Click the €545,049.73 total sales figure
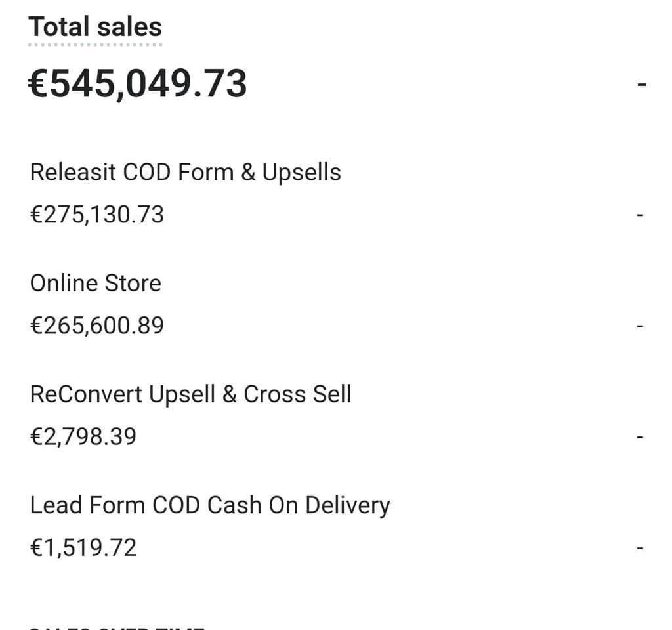 [x=138, y=83]
